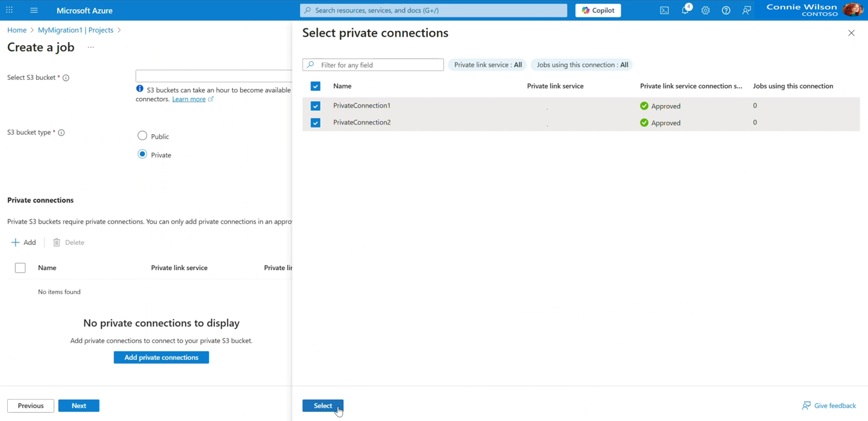Toggle select-all checkbox in Private connections table
The width and height of the screenshot is (868, 421).
[x=21, y=268]
